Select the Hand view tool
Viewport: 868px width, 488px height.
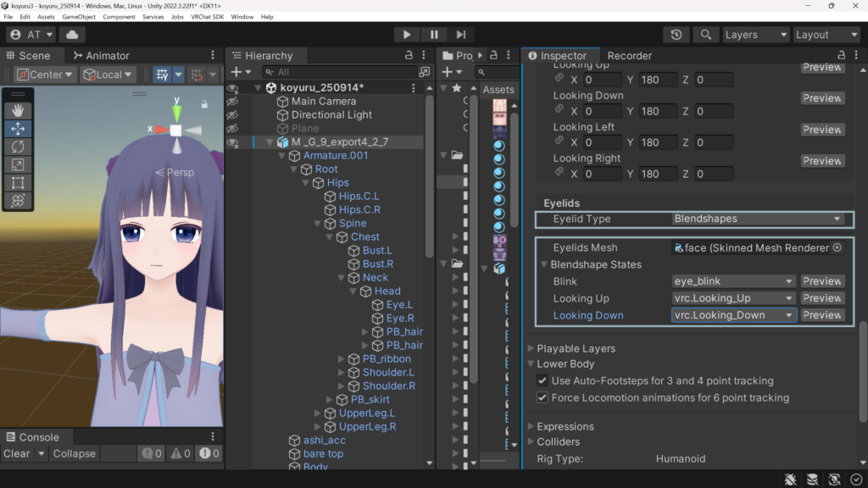click(x=18, y=110)
